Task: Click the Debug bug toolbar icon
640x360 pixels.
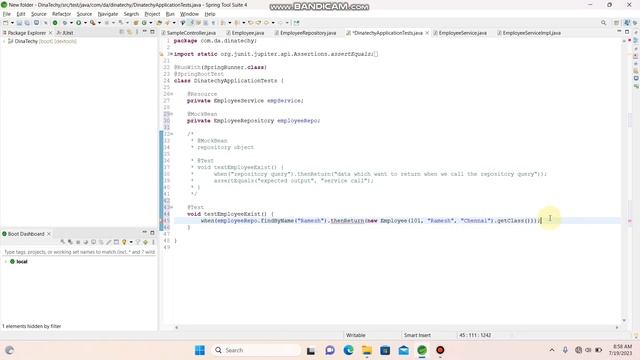Action: pyautogui.click(x=65, y=23)
